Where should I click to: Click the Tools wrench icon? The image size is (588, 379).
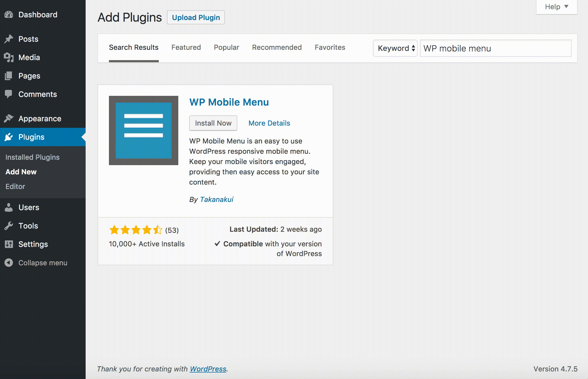(x=9, y=226)
